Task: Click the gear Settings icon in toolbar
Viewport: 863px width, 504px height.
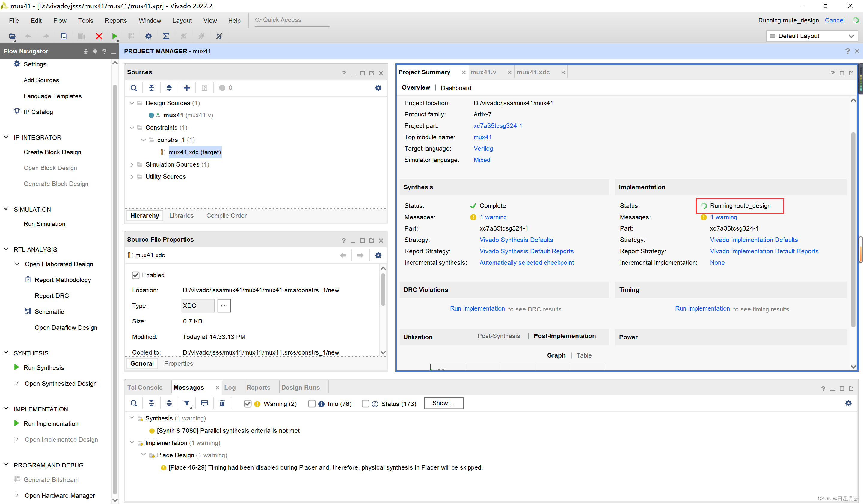Action: click(148, 36)
